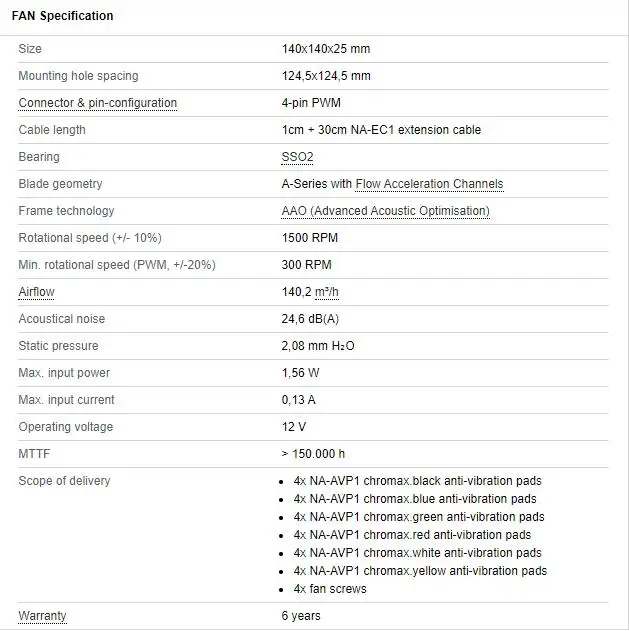Click the m³/h unit link

(327, 292)
